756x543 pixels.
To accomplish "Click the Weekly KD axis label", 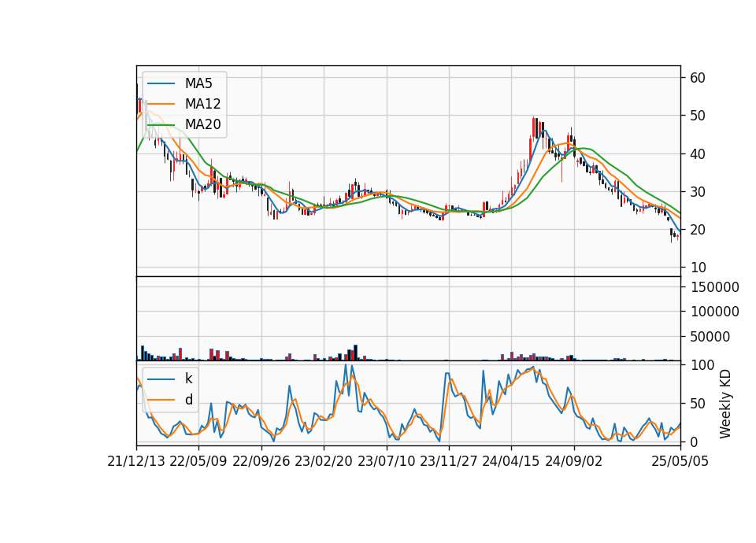I will coord(724,404).
